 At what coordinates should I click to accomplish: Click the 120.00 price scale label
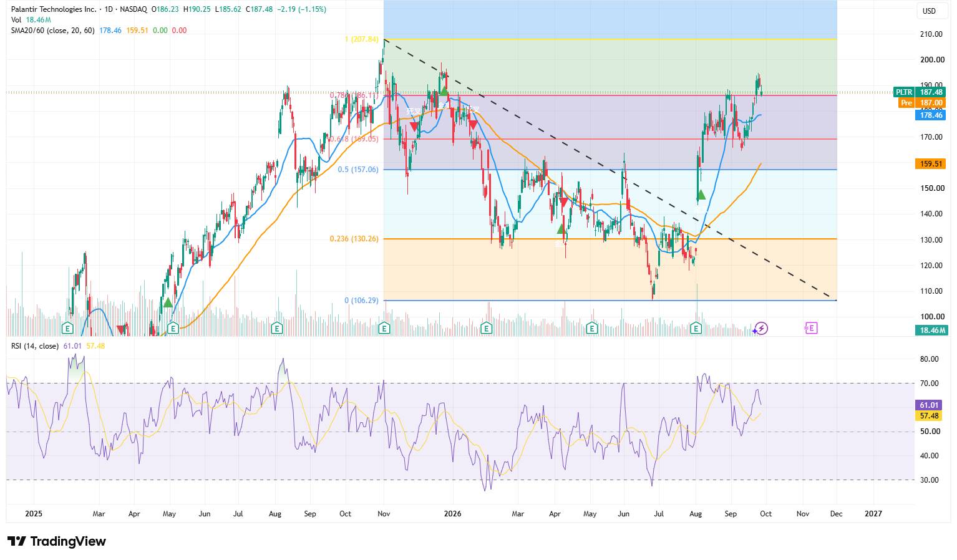pyautogui.click(x=931, y=265)
